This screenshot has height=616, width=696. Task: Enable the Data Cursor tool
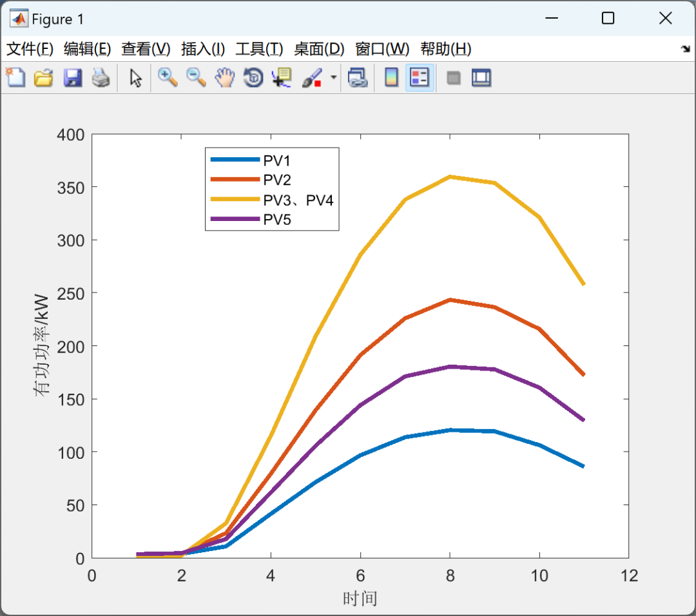pos(282,78)
